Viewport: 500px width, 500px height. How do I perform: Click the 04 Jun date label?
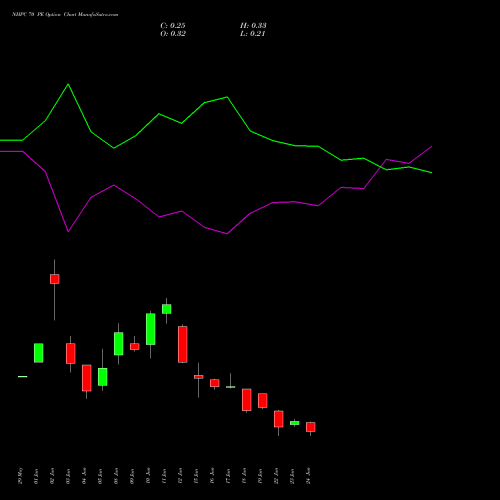[x=84, y=476]
